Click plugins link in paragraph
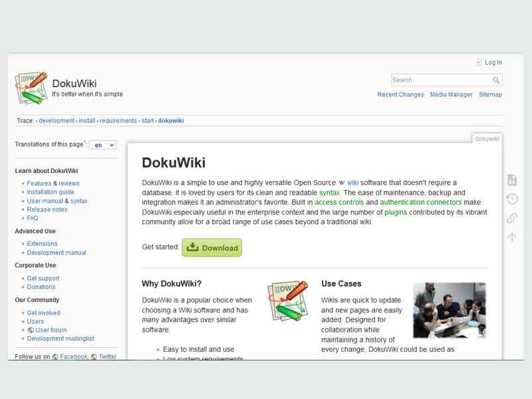 (396, 212)
